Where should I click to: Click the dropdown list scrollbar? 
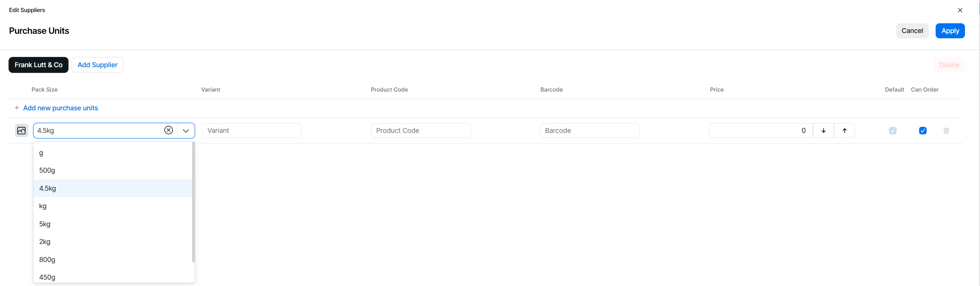pyautogui.click(x=193, y=202)
